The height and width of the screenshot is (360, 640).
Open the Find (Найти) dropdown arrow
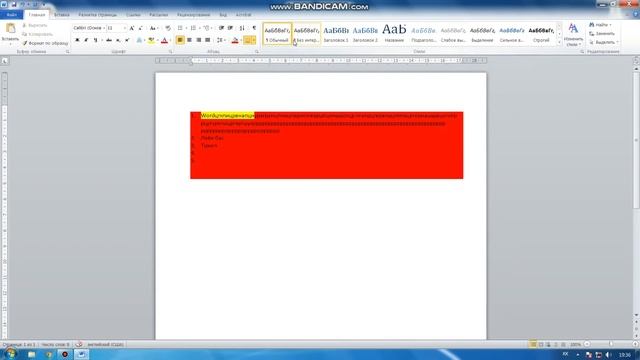tap(611, 25)
